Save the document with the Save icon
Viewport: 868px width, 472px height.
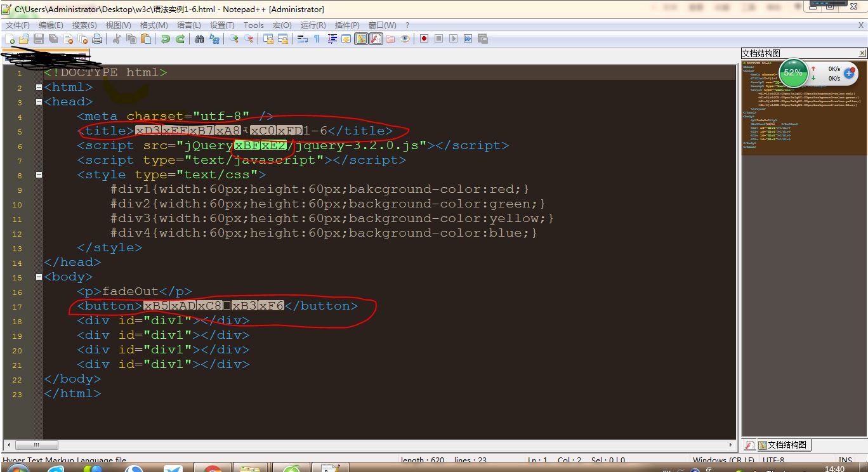(39, 39)
